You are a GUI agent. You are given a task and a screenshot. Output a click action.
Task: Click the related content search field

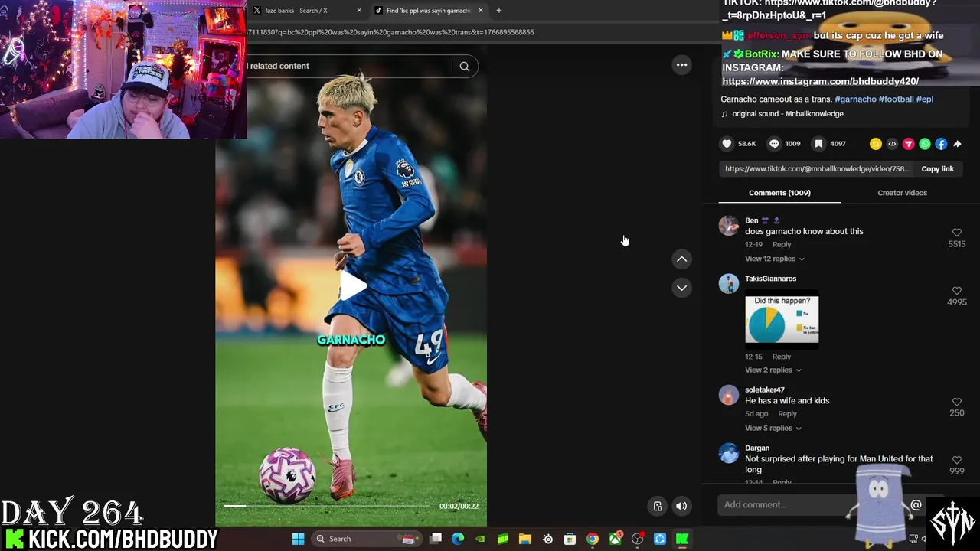coord(348,67)
